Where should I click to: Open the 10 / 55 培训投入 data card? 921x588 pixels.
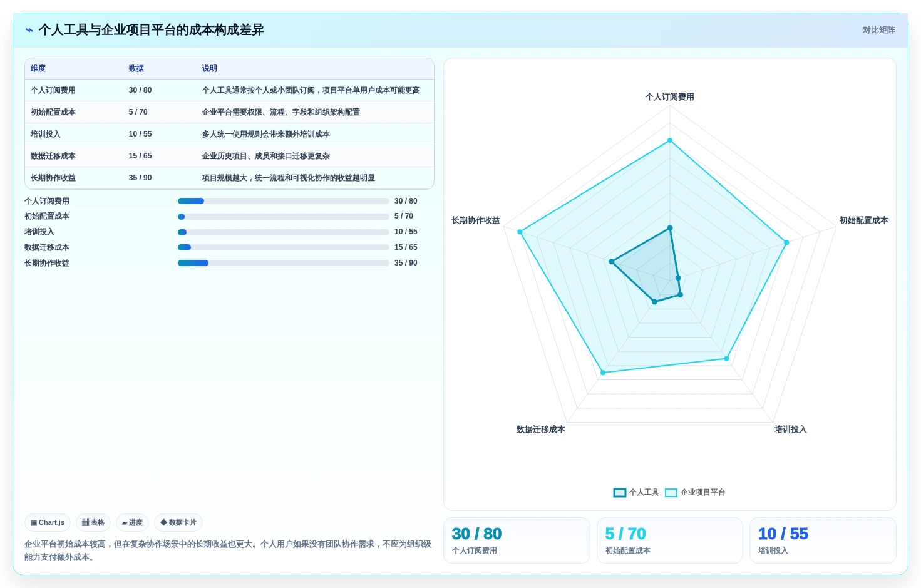click(823, 540)
